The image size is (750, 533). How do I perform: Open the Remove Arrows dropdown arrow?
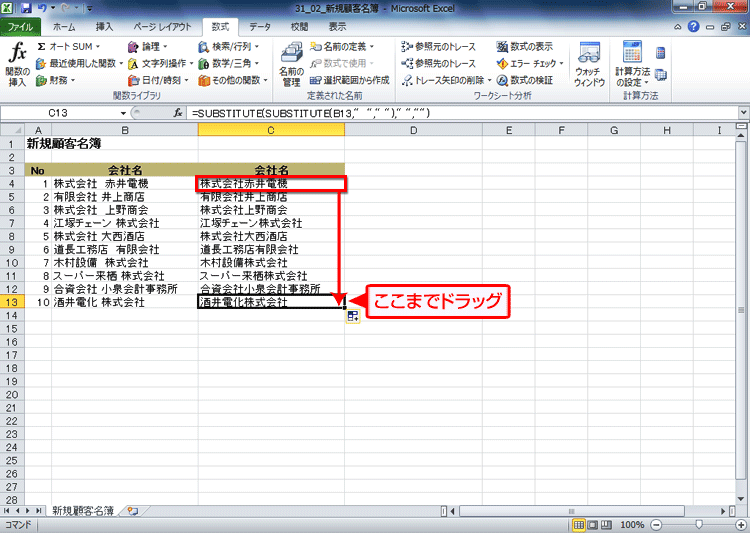pyautogui.click(x=489, y=80)
